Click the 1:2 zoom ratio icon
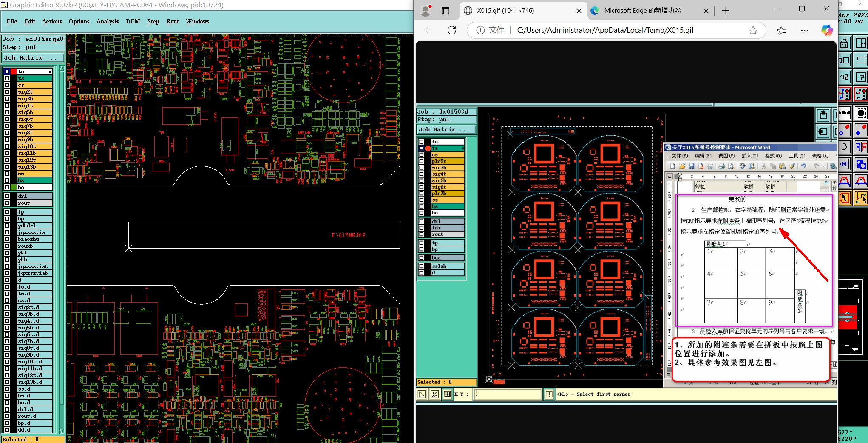 pos(845,77)
